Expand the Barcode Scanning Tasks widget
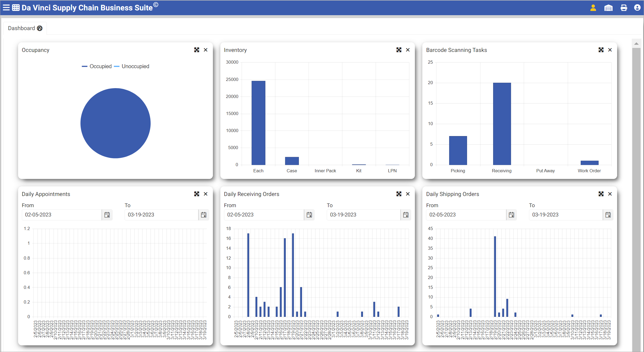This screenshot has height=352, width=644. coord(601,50)
